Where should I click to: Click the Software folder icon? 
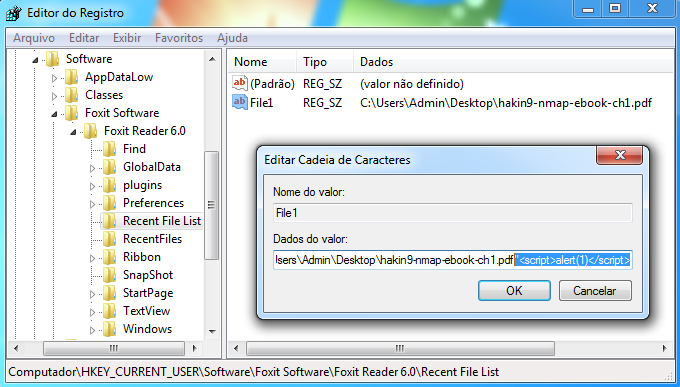pyautogui.click(x=53, y=59)
